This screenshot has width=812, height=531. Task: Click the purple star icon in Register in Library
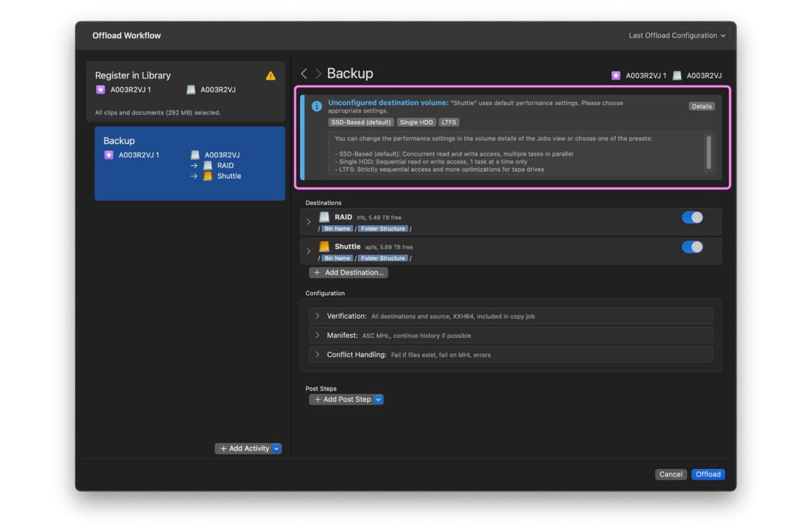(100, 90)
